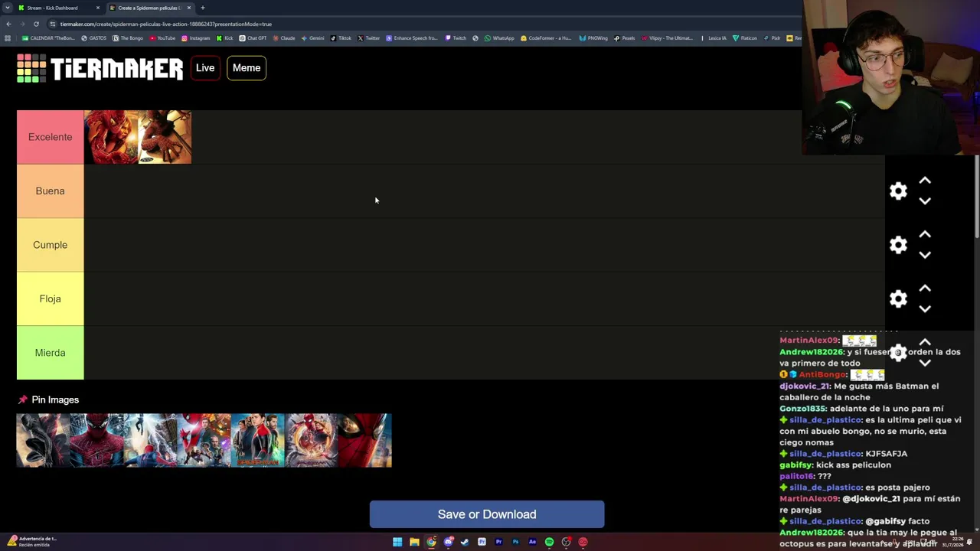Open the Live page button
The image size is (980, 551).
click(x=205, y=68)
